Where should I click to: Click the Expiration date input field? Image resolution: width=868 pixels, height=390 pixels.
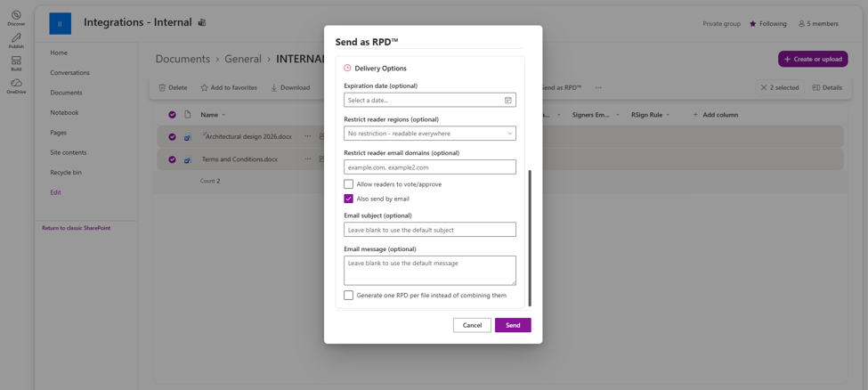(x=430, y=100)
